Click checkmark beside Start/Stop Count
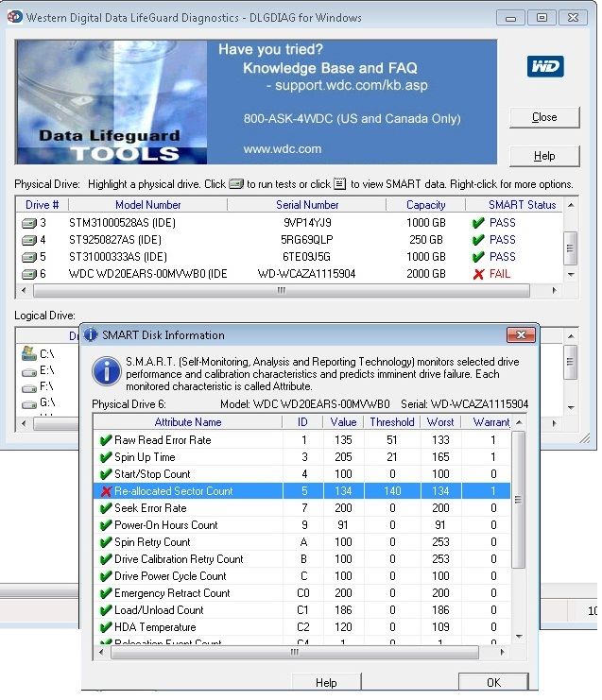602x700 pixels. [x=106, y=474]
